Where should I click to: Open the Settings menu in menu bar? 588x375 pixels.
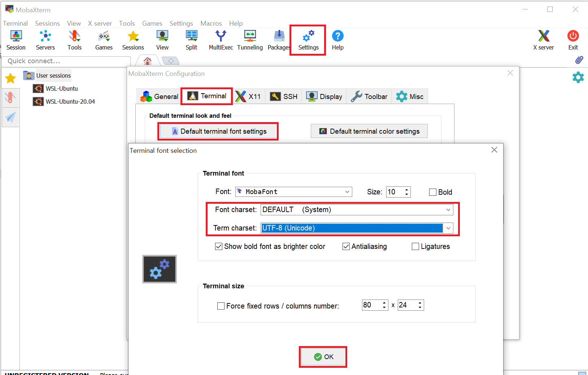[x=181, y=23]
